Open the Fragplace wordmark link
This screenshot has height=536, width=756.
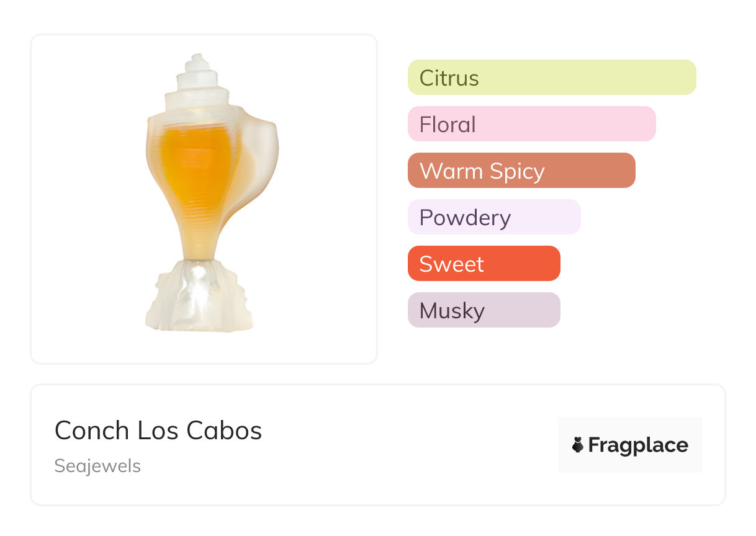click(638, 445)
